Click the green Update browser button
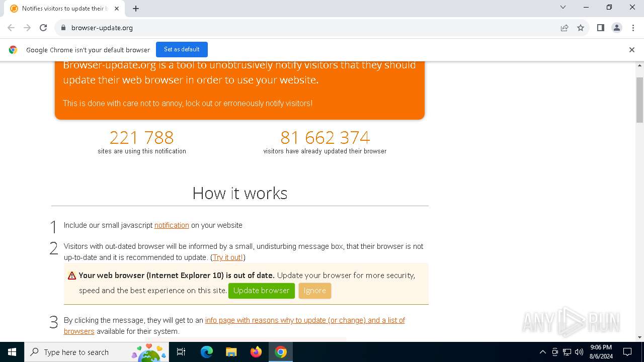 click(x=262, y=291)
